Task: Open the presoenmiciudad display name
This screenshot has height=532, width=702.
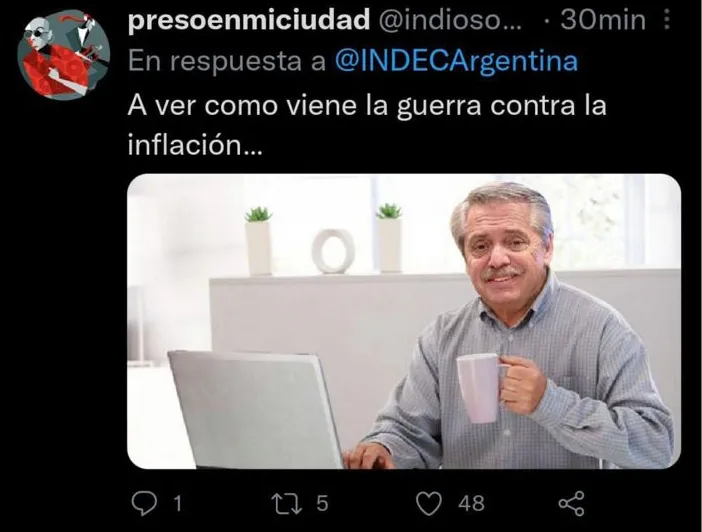Action: pyautogui.click(x=249, y=21)
